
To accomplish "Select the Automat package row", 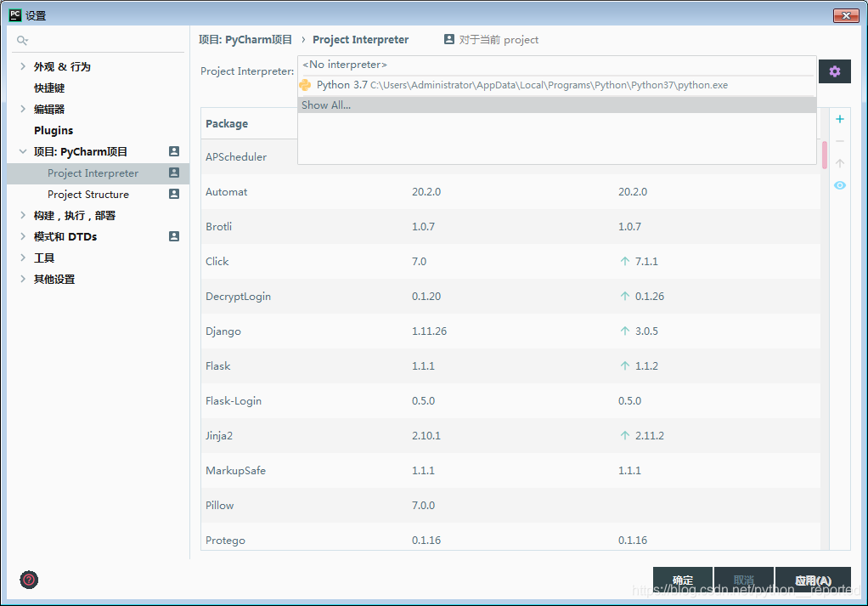I will (510, 192).
